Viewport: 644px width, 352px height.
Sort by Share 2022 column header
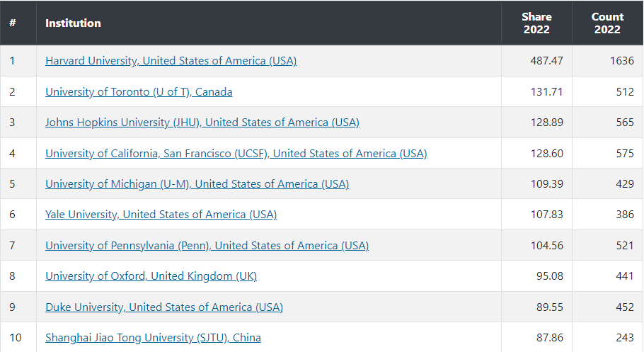point(536,23)
